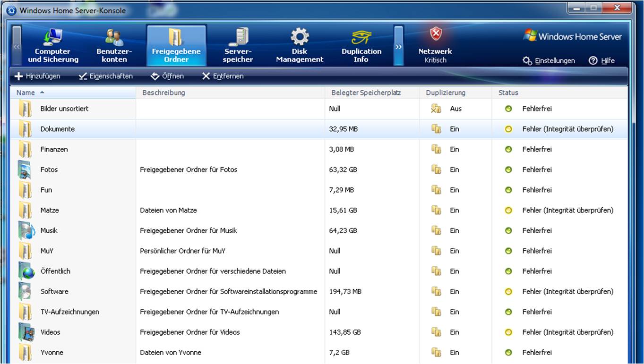Select the Yvonne folder icon
644x364 pixels.
point(25,352)
